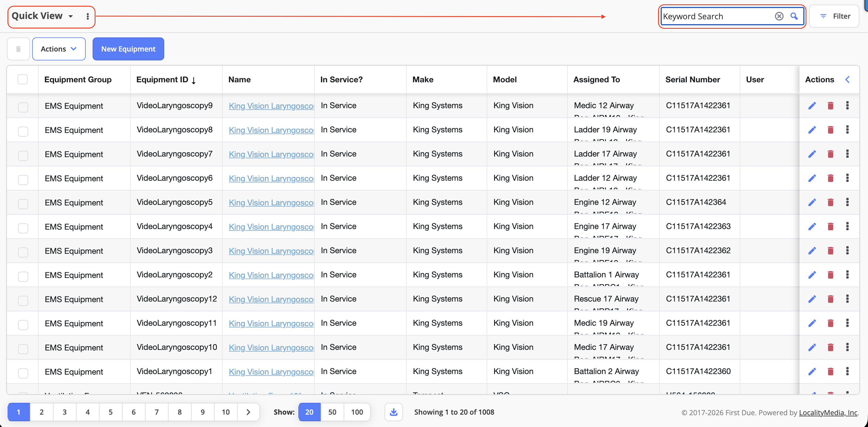Open the King Vision link for VideoLaryngoscopy9

coord(271,106)
